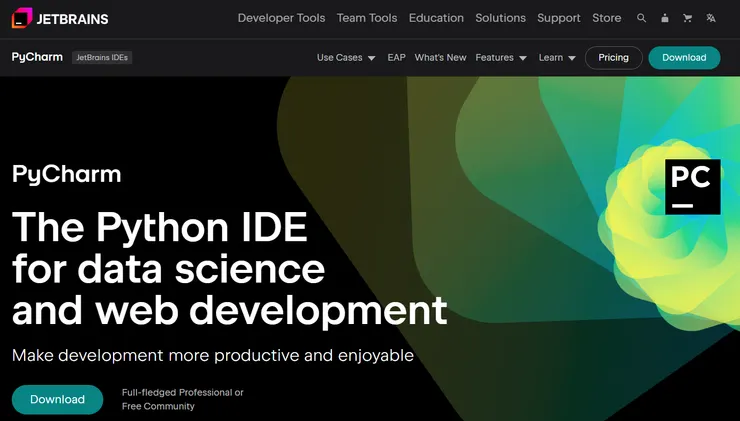This screenshot has width=740, height=421.
Task: Open the site search magnifier icon
Action: pos(641,18)
